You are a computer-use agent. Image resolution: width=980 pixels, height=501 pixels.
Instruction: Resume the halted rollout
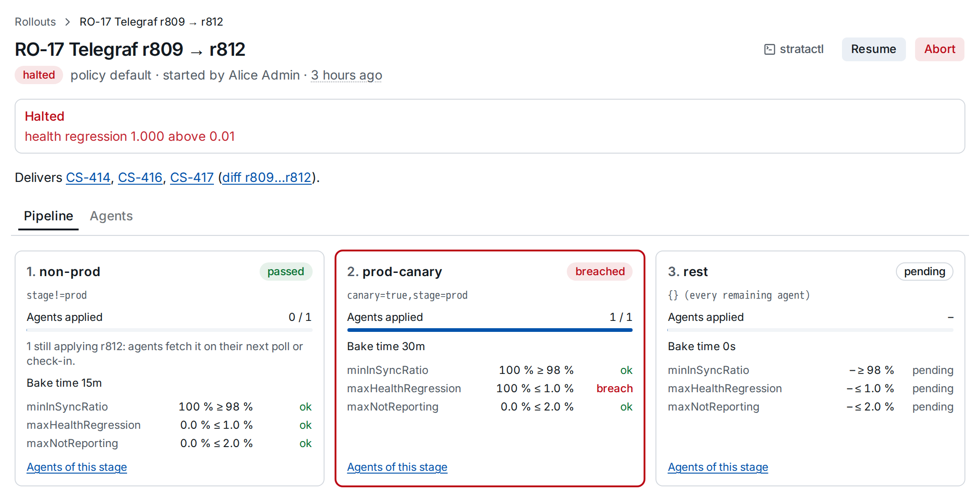pos(873,49)
